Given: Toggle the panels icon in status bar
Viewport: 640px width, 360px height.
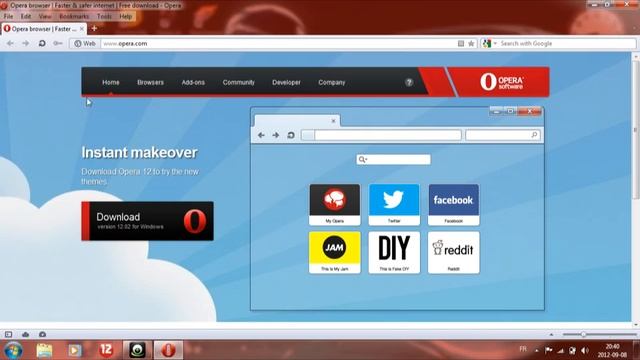Looking at the screenshot, I should pos(9,334).
